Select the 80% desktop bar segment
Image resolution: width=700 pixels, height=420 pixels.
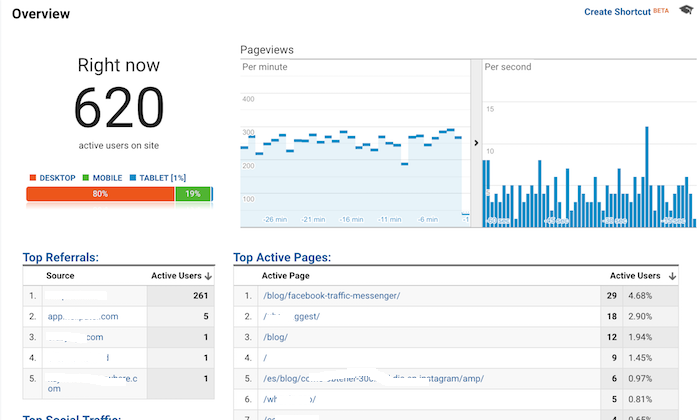tap(100, 194)
